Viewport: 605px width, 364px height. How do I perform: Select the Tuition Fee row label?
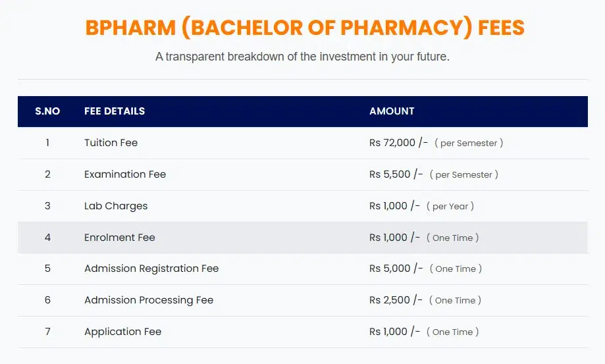pyautogui.click(x=111, y=143)
